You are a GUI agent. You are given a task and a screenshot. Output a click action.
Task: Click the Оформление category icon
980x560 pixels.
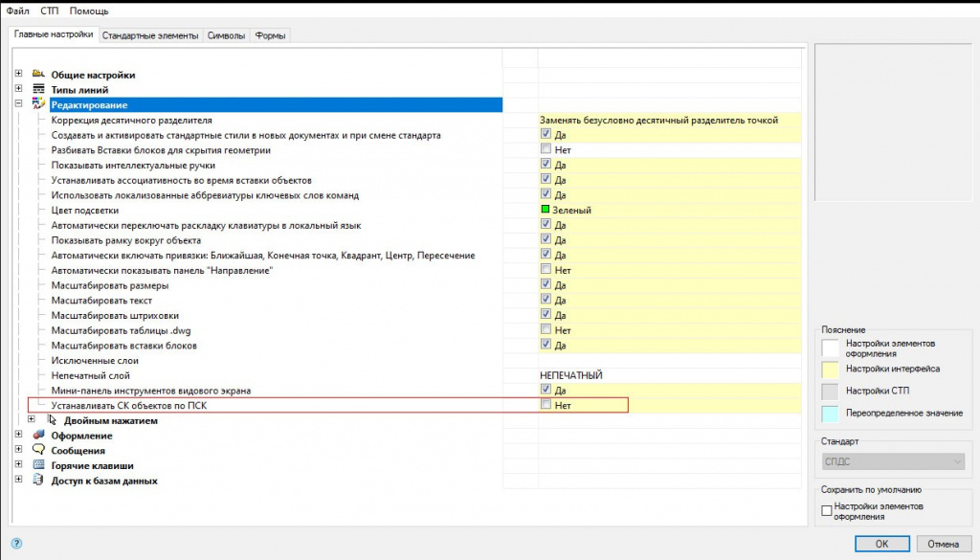click(x=38, y=435)
